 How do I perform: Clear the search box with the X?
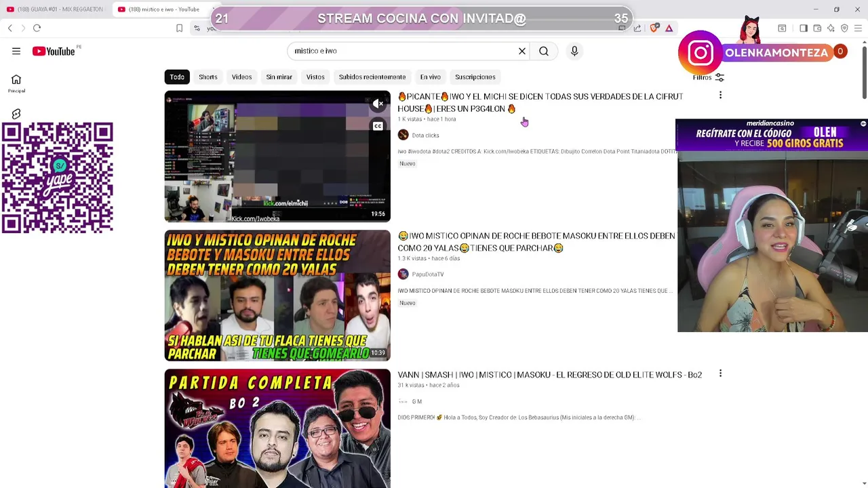click(522, 51)
